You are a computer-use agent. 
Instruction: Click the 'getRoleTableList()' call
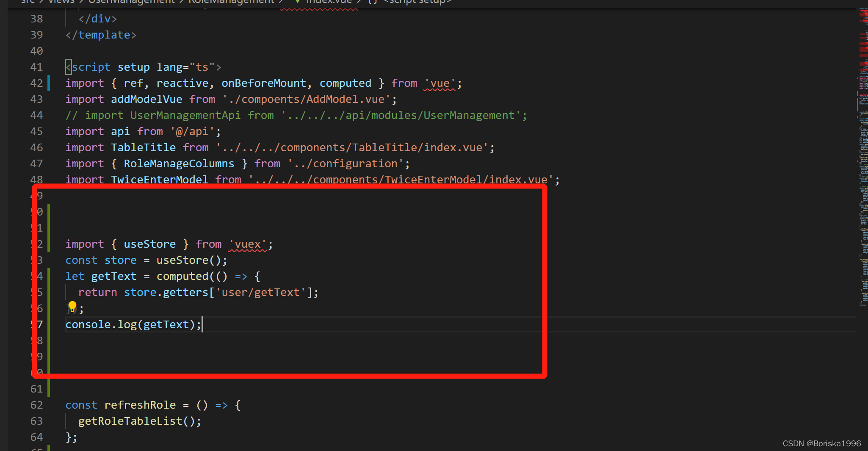pyautogui.click(x=137, y=421)
